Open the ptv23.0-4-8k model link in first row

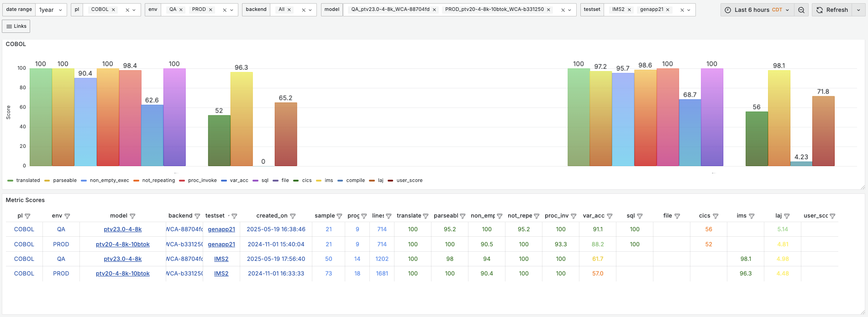[x=122, y=229]
